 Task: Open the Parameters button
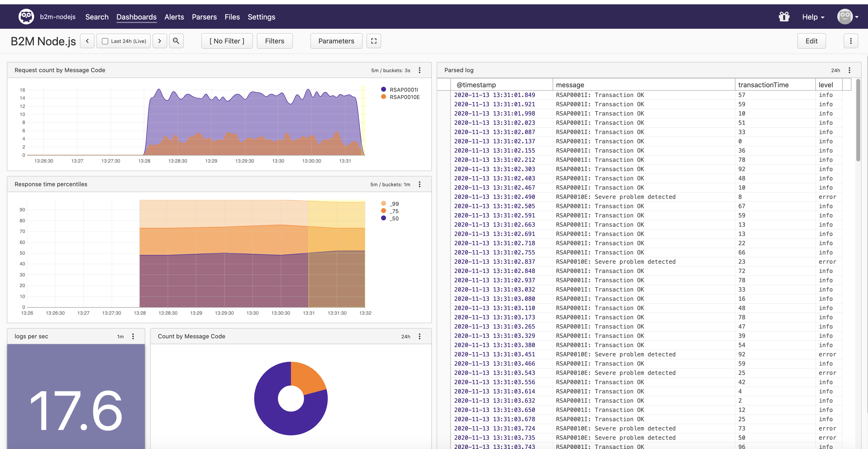tap(336, 41)
